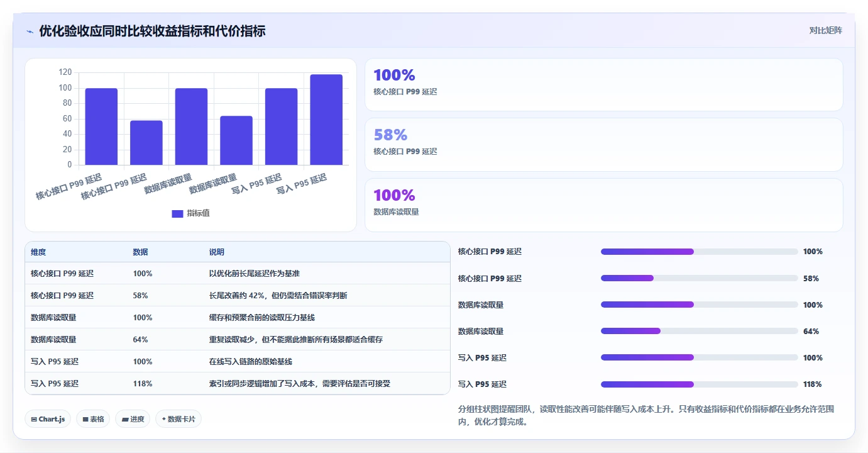Click the 数据 table column header
The height and width of the screenshot is (453, 868).
pos(141,252)
